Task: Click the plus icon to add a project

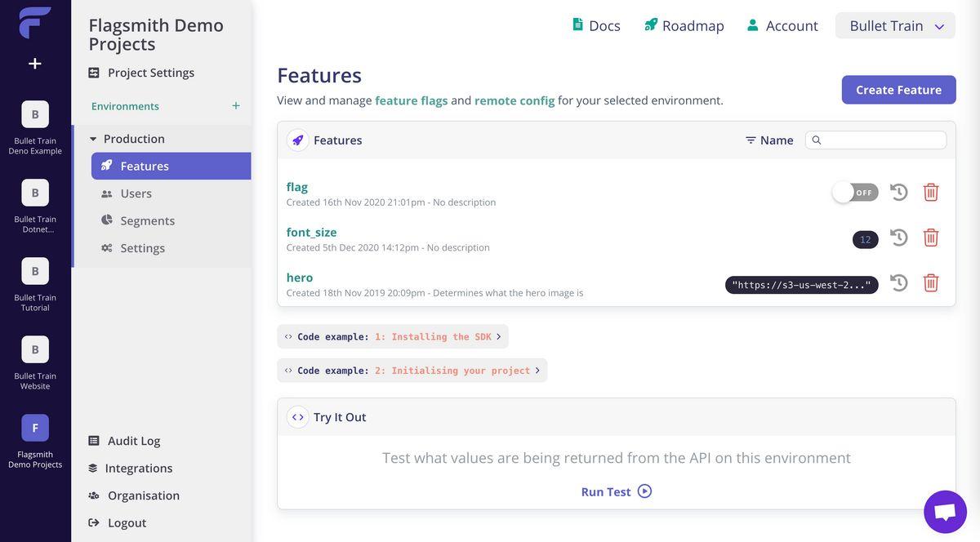Action: [x=35, y=64]
